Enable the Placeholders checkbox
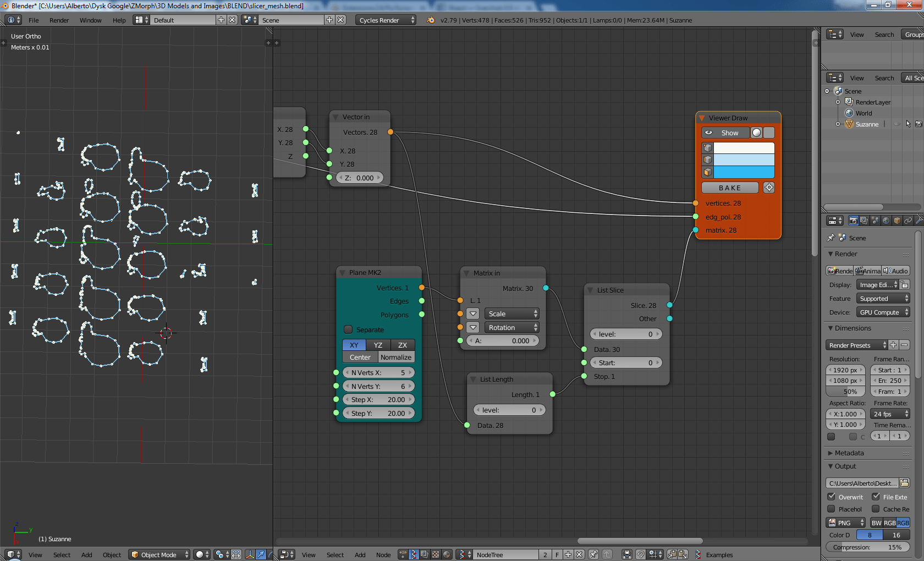This screenshot has height=561, width=924. (x=832, y=509)
